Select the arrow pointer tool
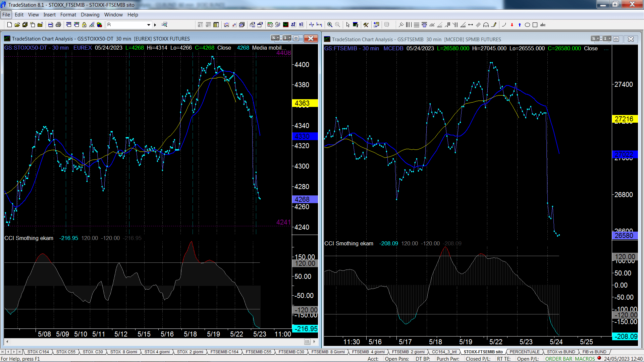 [348, 24]
